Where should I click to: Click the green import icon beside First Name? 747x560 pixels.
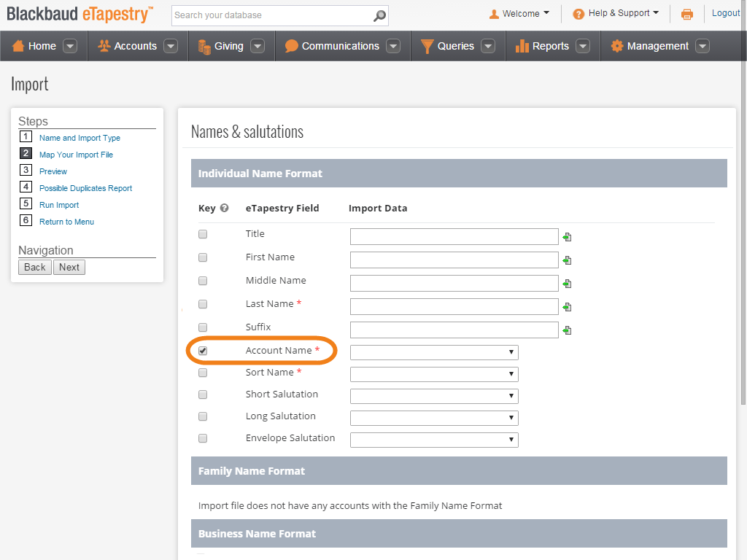[x=567, y=260]
